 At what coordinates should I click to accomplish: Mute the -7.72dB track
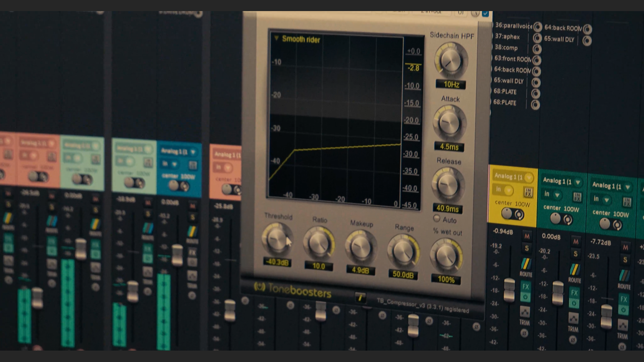(626, 247)
